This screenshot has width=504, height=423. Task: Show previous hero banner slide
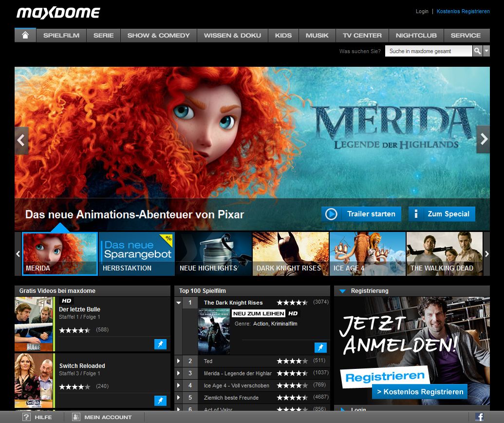pyautogui.click(x=21, y=140)
